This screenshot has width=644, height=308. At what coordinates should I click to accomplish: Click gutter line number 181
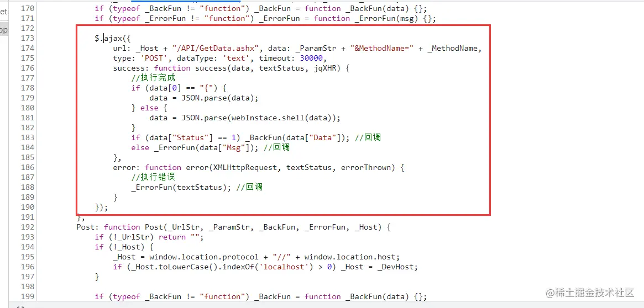click(28, 118)
